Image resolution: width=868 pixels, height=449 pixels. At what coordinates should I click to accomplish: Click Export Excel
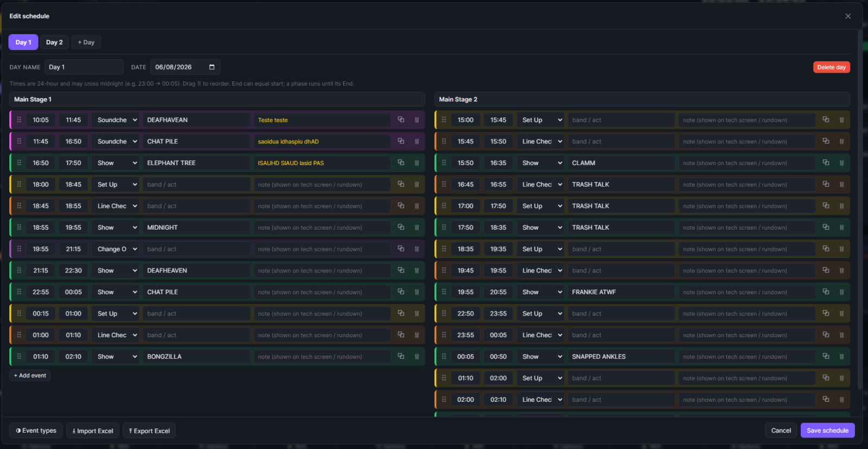click(x=149, y=431)
